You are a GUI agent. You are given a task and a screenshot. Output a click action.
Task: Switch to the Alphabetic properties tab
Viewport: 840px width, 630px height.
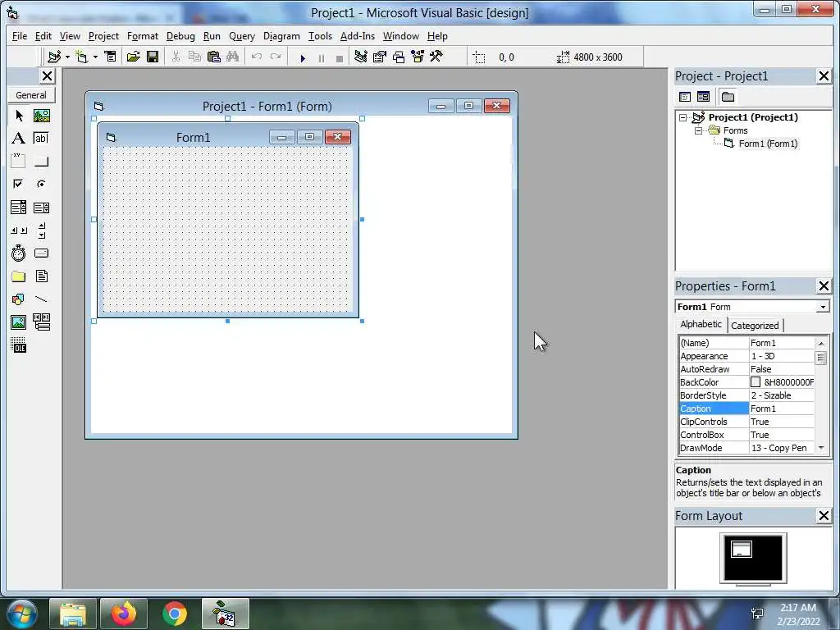[701, 324]
